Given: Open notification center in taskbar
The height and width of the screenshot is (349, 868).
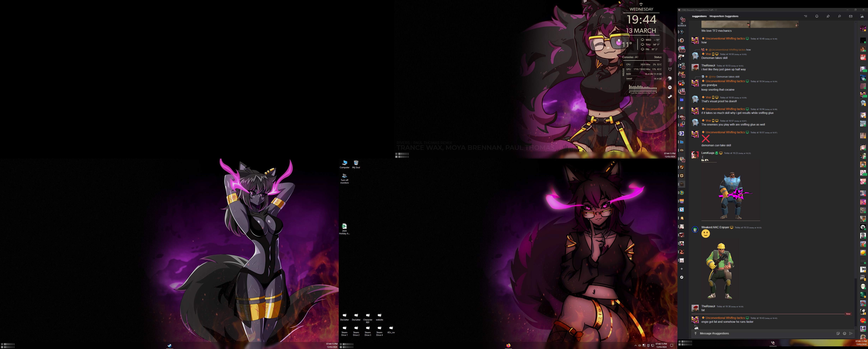Looking at the screenshot, I should point(671,345).
